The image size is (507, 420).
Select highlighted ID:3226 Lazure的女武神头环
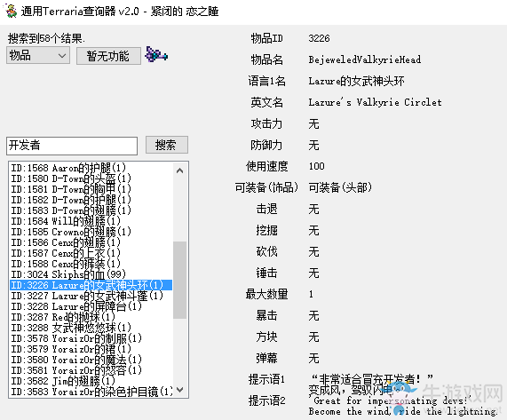tap(91, 285)
